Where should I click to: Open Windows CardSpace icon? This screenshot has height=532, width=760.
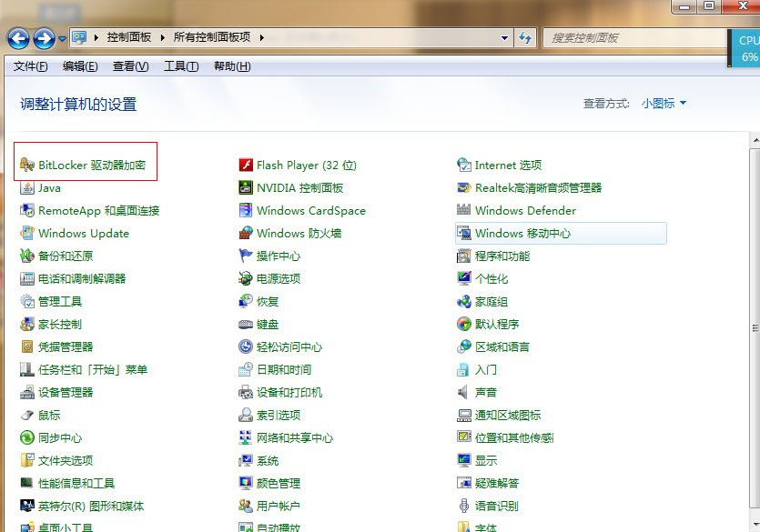[x=246, y=211]
